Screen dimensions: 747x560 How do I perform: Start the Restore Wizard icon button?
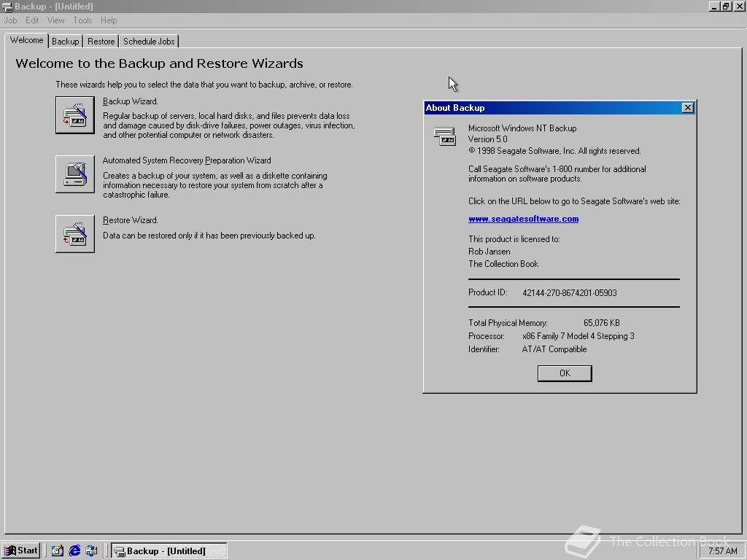(x=75, y=234)
